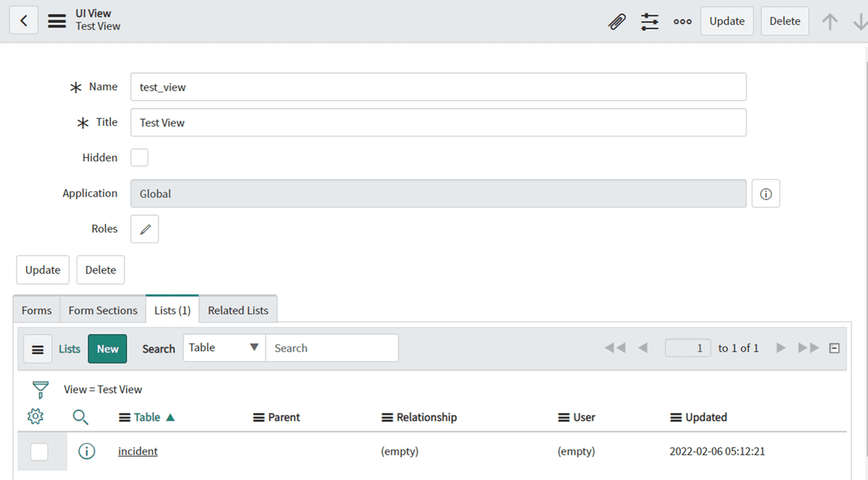The image size is (868, 480).
Task: Click the more options ellipsis icon
Action: 682,22
